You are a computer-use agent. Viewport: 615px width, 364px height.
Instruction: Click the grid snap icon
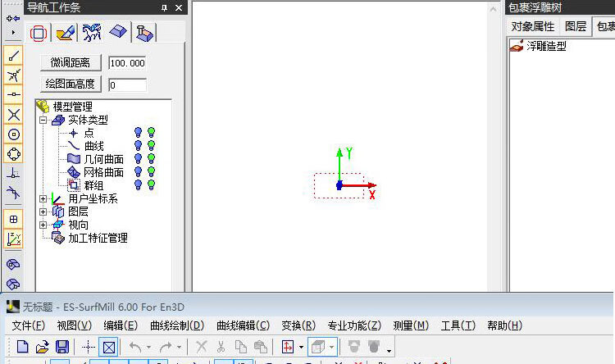tap(14, 219)
